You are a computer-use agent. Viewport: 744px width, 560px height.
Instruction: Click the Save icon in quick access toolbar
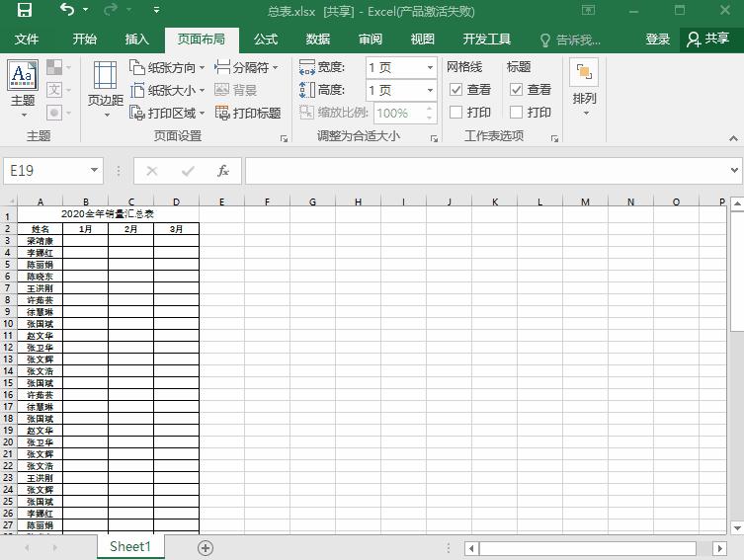(24, 10)
